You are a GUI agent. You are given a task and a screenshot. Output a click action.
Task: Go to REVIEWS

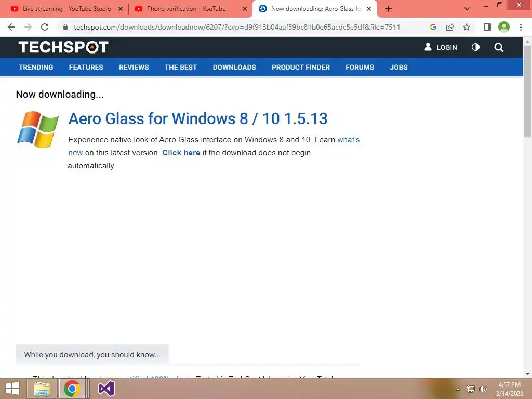point(134,67)
